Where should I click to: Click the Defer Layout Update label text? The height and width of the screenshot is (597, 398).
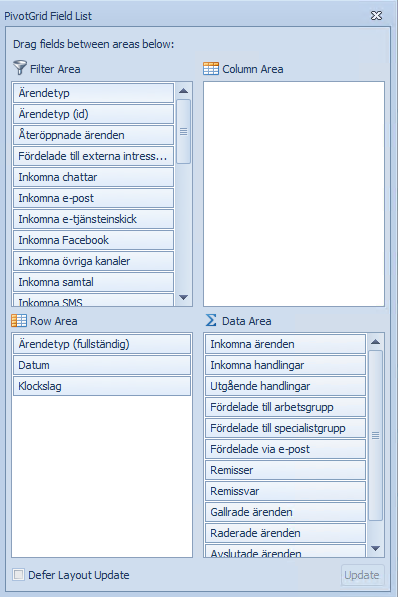79,575
